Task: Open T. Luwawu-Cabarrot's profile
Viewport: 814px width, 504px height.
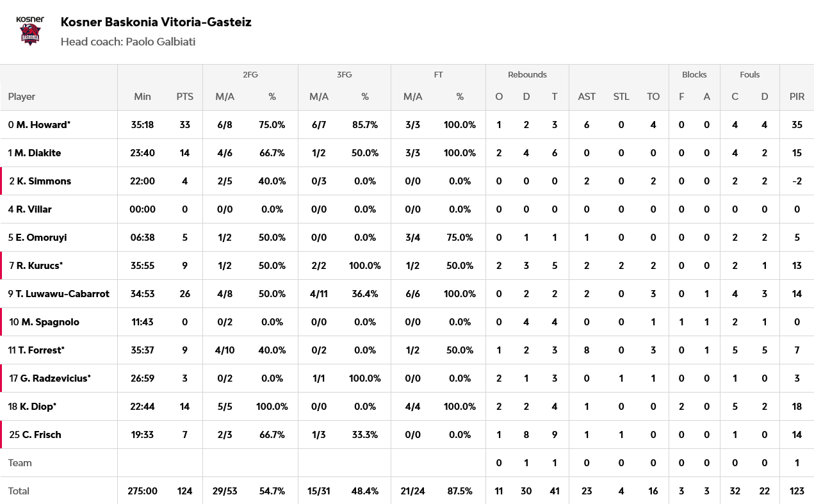Action: tap(62, 294)
